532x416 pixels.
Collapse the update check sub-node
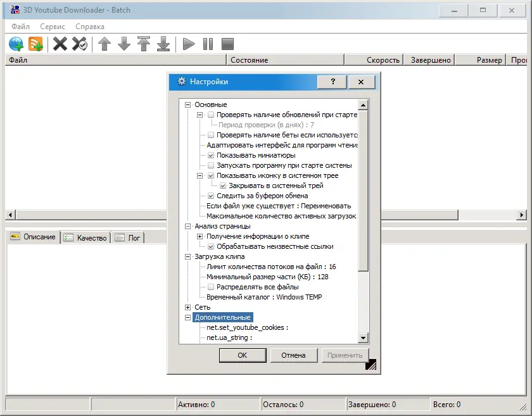point(200,115)
